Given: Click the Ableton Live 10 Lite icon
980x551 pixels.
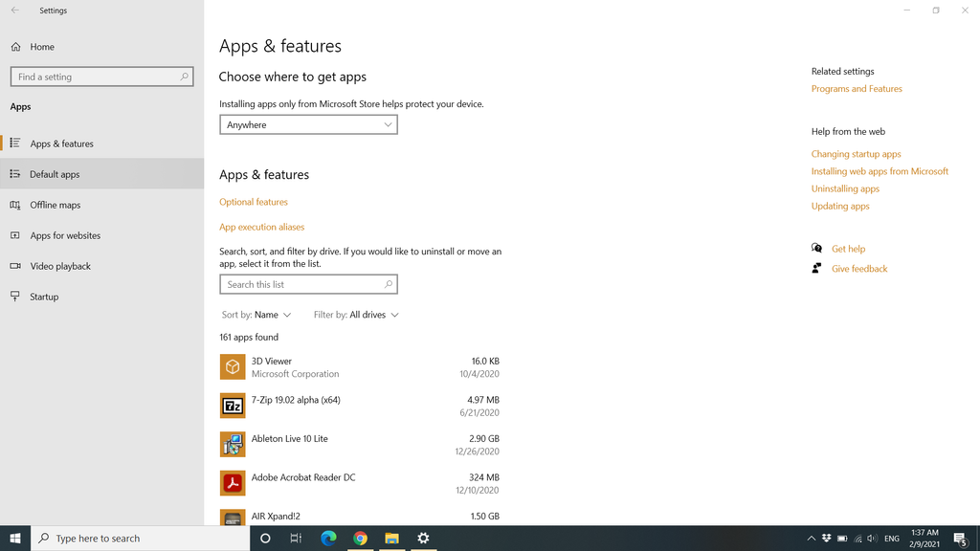Looking at the screenshot, I should pos(232,444).
